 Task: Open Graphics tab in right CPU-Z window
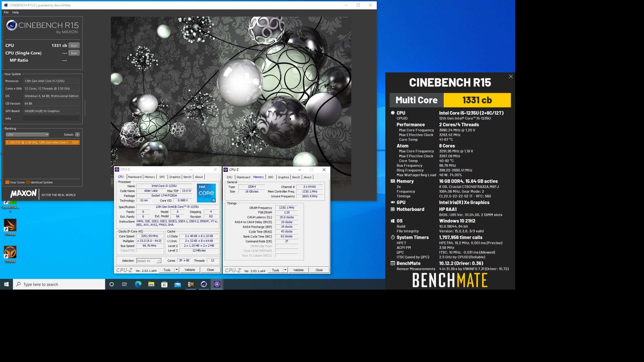coord(284,177)
